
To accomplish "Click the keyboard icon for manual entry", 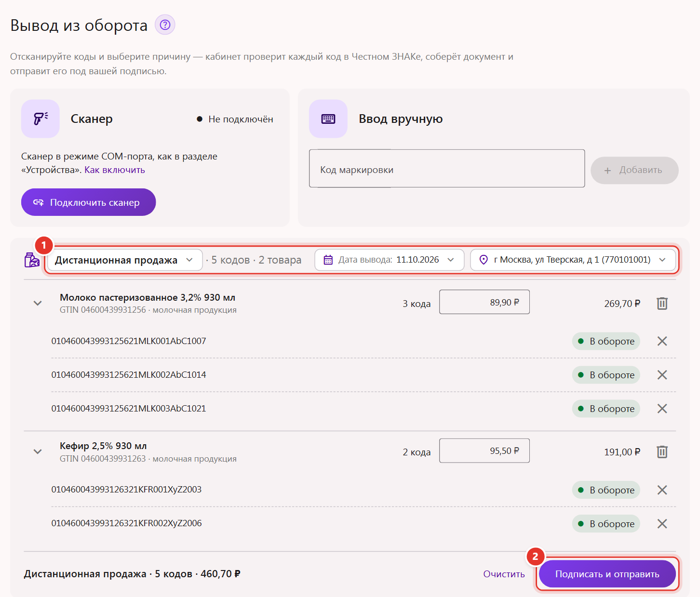I will 328,119.
